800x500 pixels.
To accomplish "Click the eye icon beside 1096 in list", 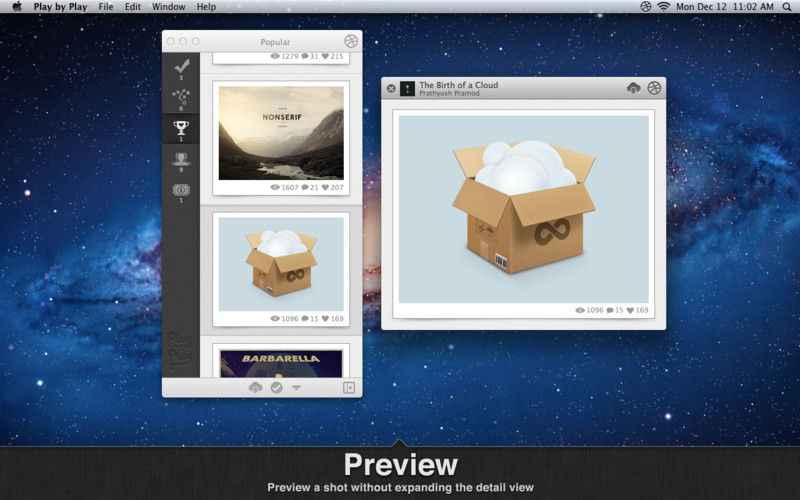I will pyautogui.click(x=275, y=319).
